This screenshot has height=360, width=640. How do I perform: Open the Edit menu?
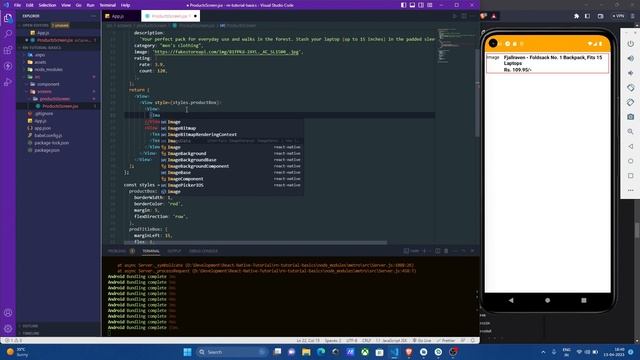30,5
